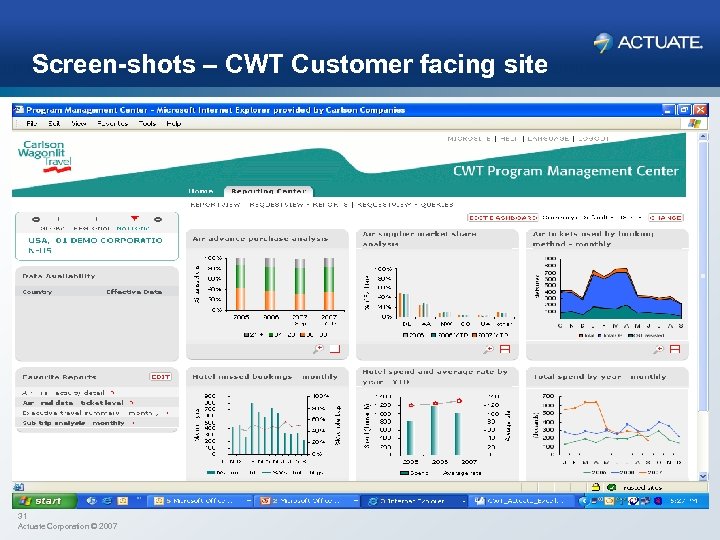Click the Windows flag logo in the IE toolbar

(x=694, y=123)
